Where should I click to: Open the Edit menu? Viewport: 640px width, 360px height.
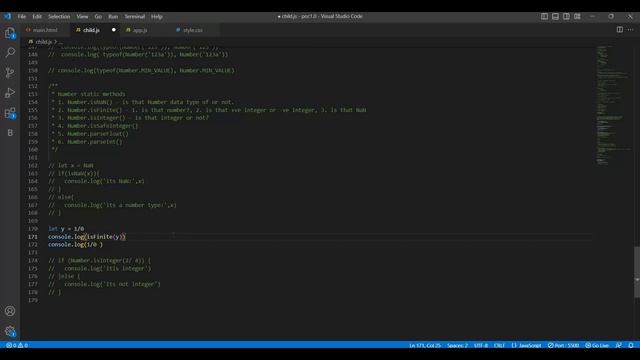[x=37, y=17]
